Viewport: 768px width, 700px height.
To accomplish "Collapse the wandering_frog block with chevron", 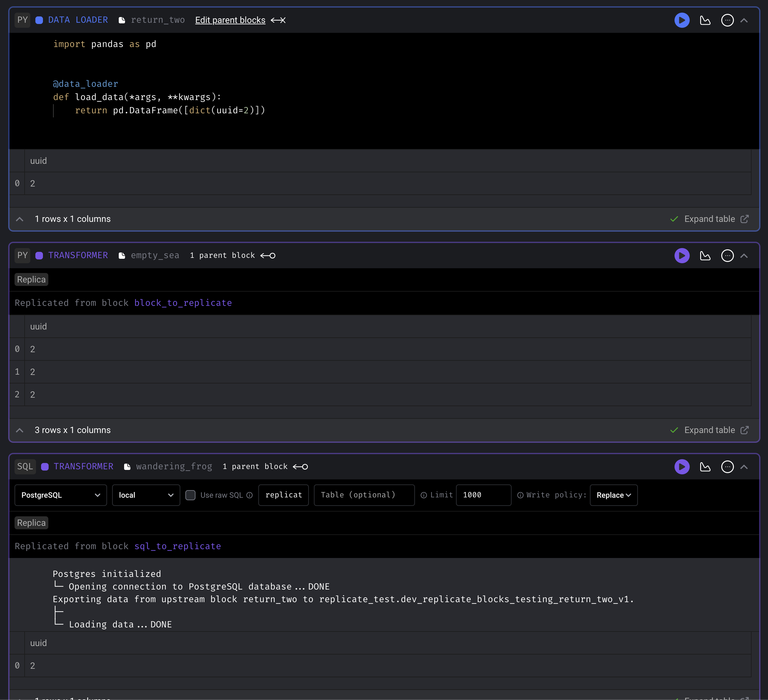I will (744, 467).
